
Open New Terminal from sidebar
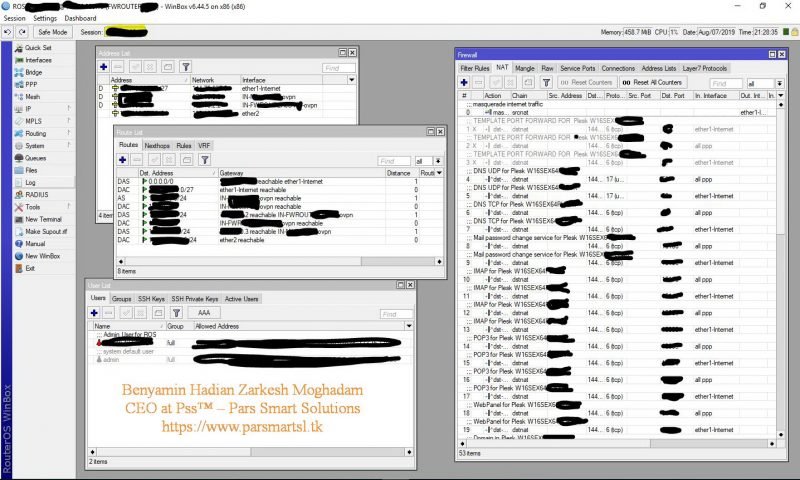click(x=44, y=218)
